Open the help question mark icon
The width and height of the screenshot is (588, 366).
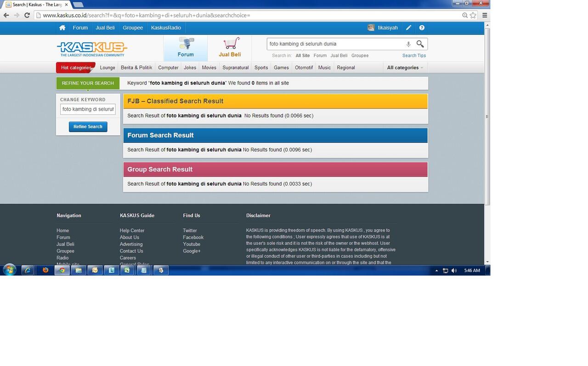[422, 28]
